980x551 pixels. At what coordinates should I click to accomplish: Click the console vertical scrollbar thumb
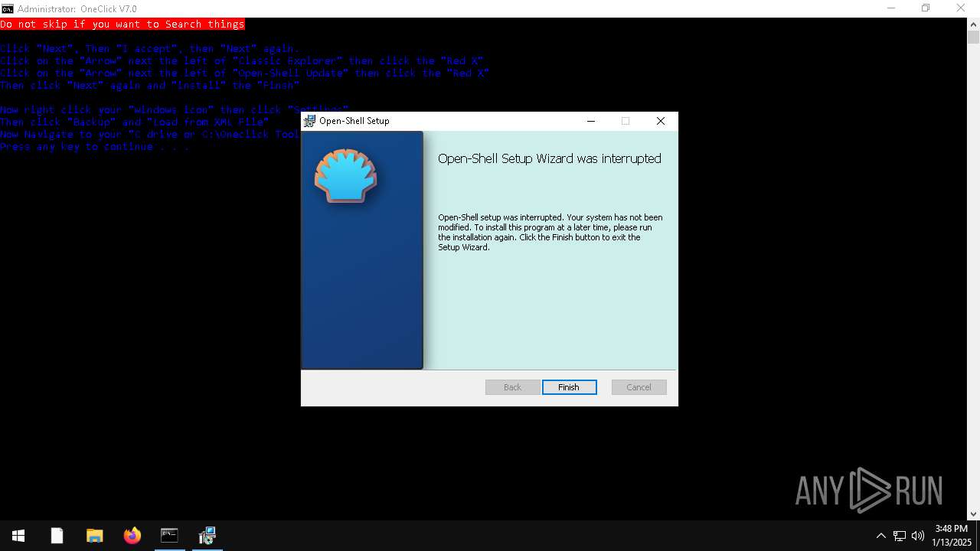point(973,37)
